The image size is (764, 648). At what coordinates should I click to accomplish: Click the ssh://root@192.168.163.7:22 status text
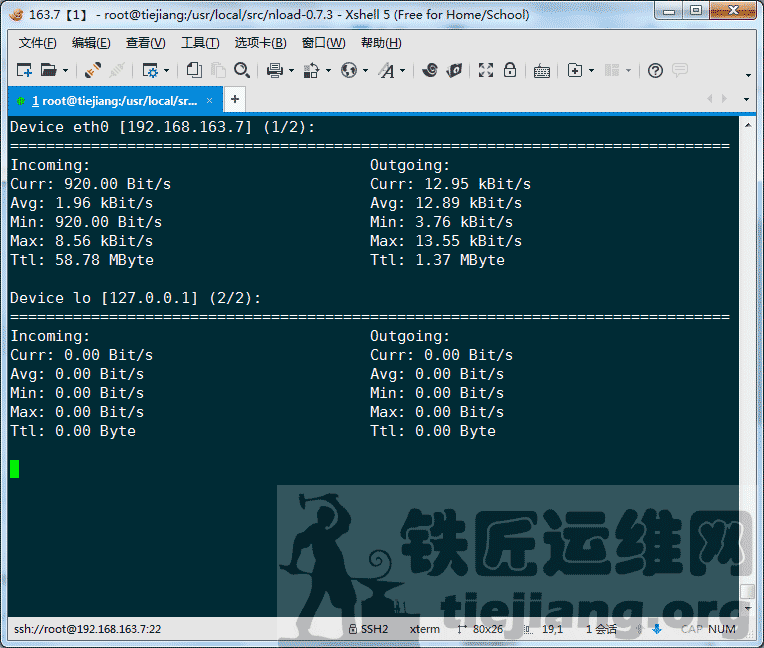[88, 629]
